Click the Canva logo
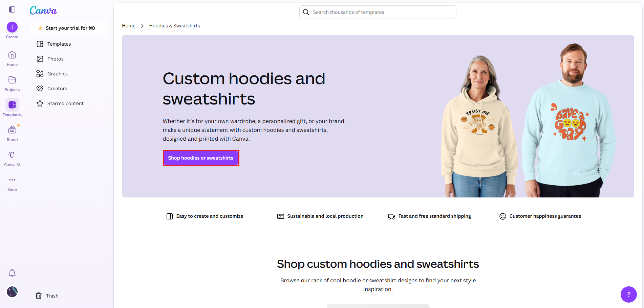The height and width of the screenshot is (308, 644). (x=43, y=10)
